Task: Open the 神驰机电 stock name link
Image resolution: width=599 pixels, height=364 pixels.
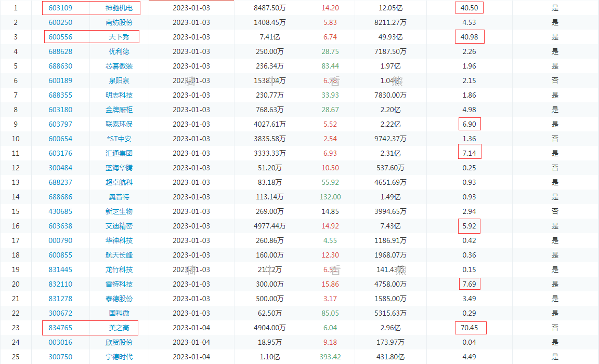Action: [x=119, y=8]
